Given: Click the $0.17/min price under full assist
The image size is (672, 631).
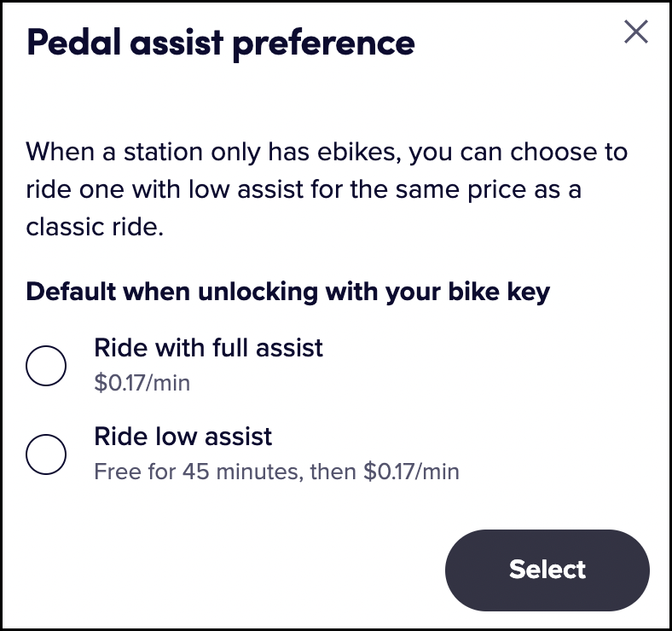Looking at the screenshot, I should click(x=142, y=382).
